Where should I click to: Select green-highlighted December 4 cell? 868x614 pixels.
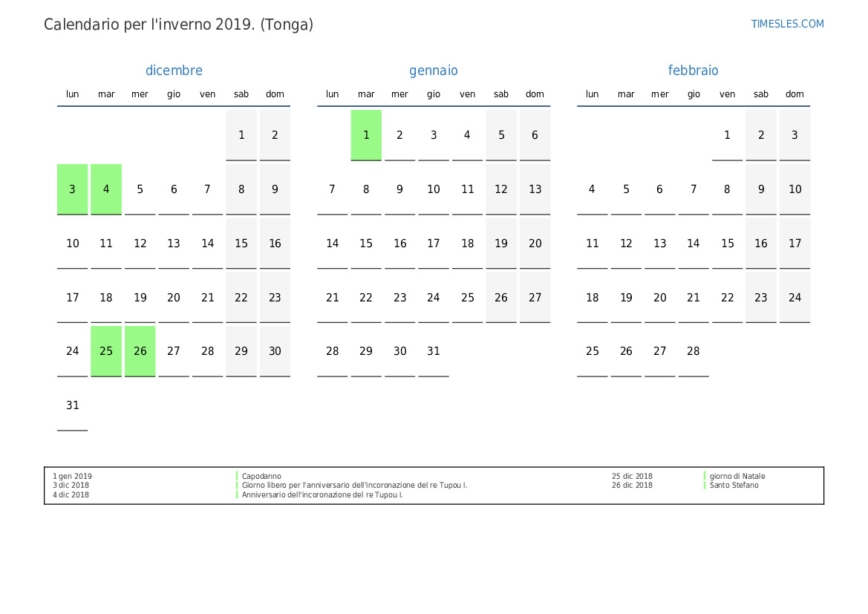click(106, 189)
